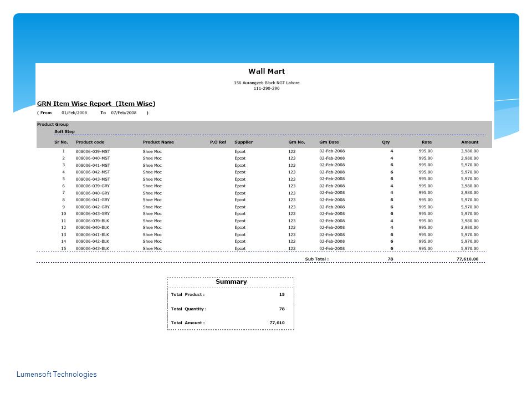Click the Rate column header
532x399 pixels.
pyautogui.click(x=427, y=142)
